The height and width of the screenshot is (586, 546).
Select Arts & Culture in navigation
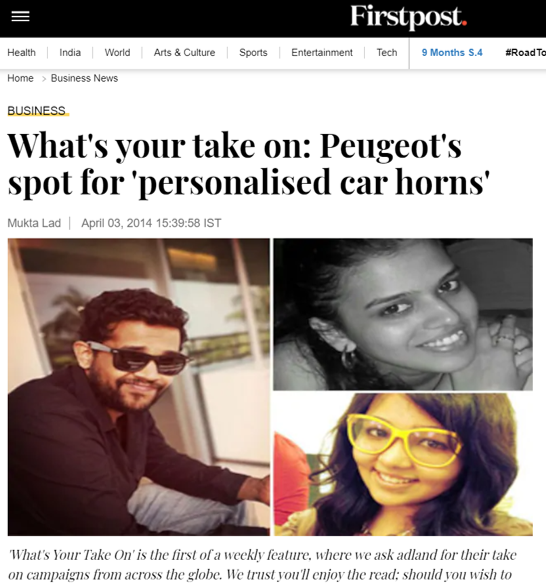[x=184, y=53]
